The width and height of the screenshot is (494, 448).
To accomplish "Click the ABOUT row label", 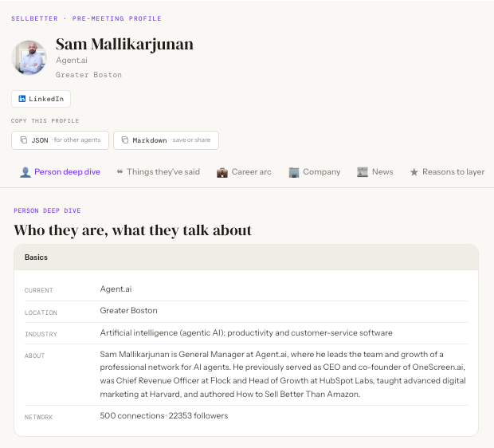I will point(34,356).
